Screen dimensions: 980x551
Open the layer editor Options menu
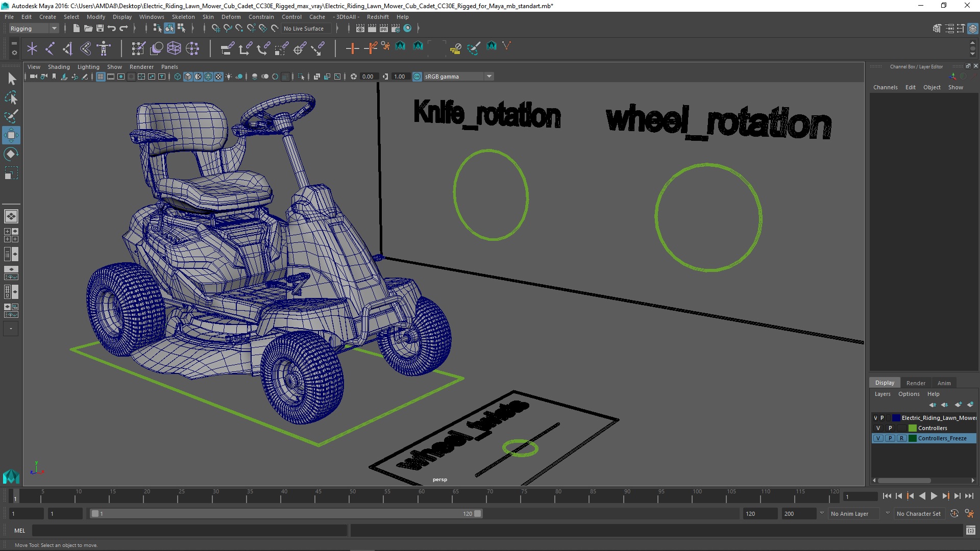pyautogui.click(x=909, y=394)
